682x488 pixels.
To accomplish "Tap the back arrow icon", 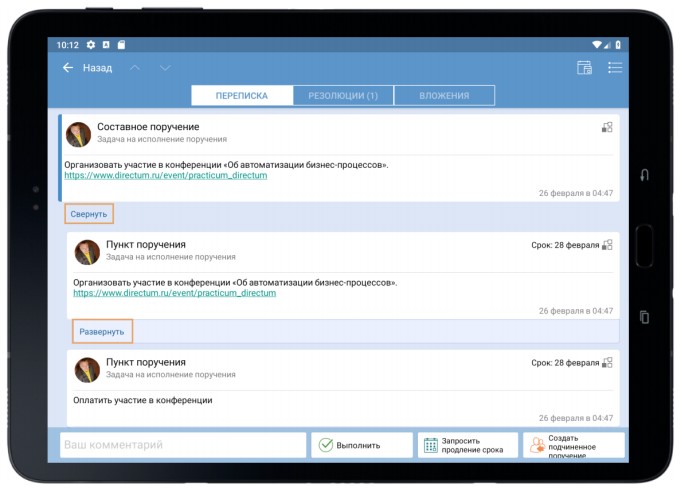I will coord(68,67).
